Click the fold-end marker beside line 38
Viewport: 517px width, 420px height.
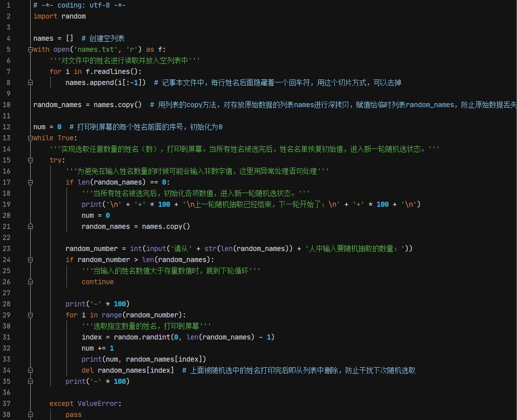click(x=30, y=414)
